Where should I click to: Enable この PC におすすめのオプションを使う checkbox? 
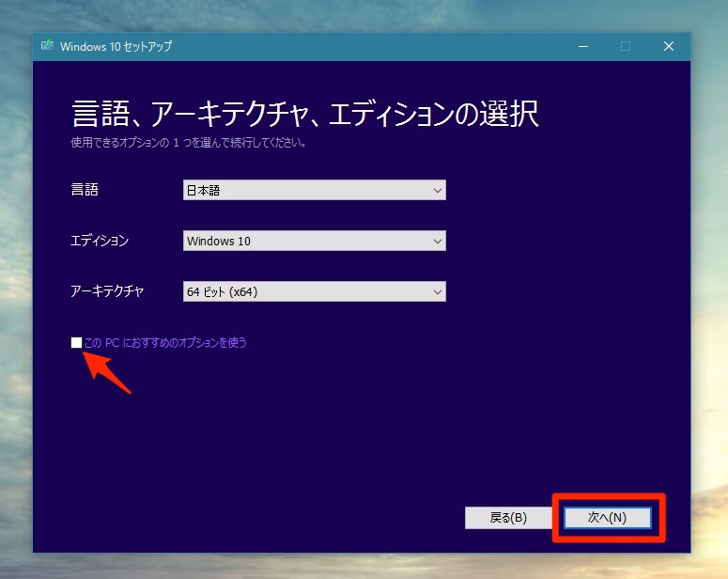(x=77, y=342)
